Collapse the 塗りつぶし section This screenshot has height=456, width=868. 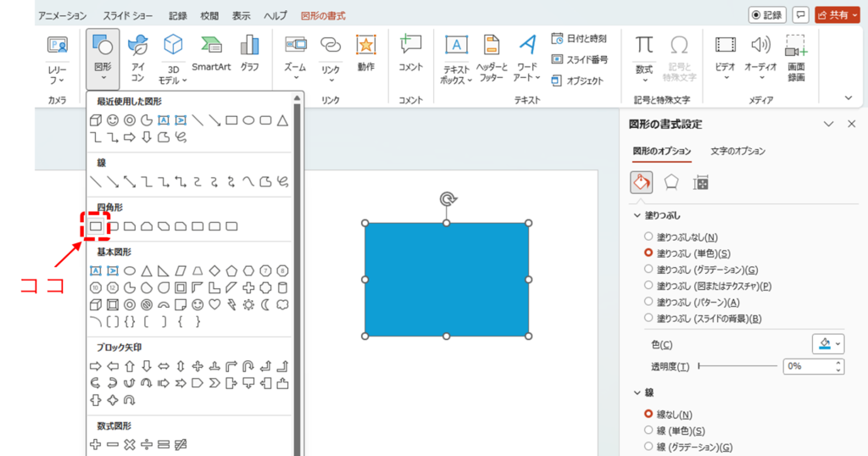638,216
